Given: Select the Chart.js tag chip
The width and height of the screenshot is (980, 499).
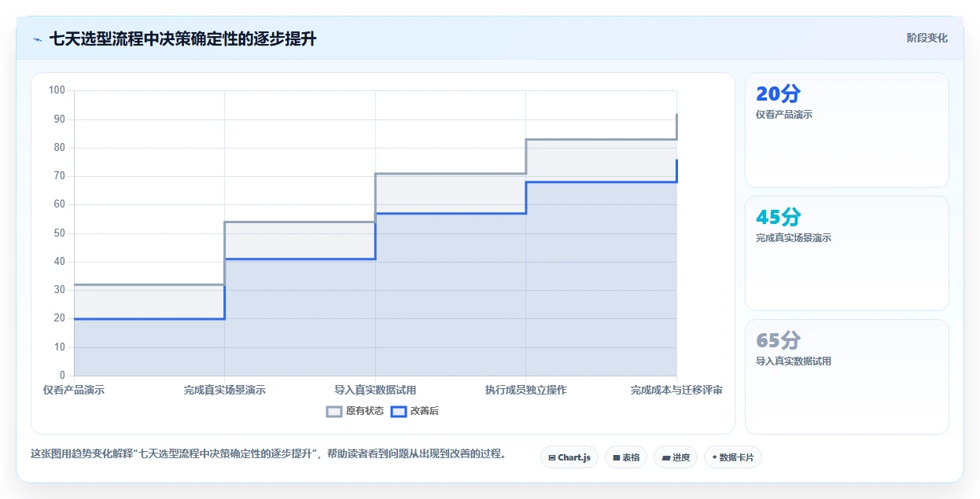Looking at the screenshot, I should [569, 457].
